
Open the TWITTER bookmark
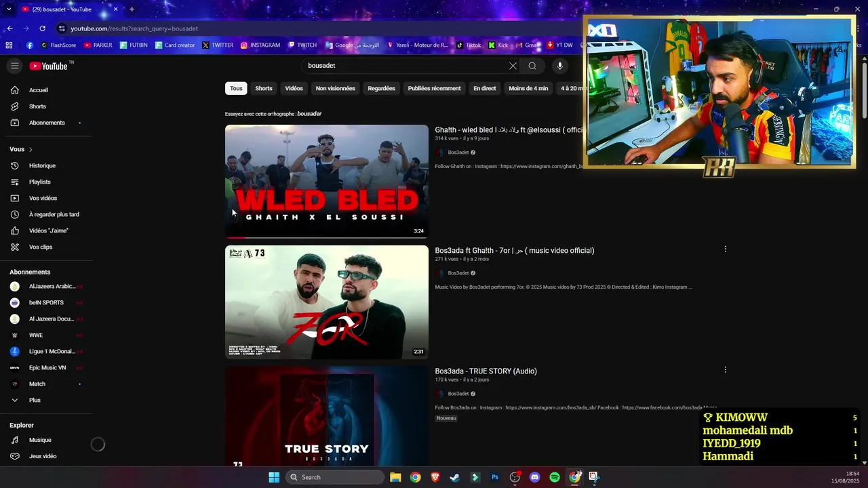tap(218, 45)
